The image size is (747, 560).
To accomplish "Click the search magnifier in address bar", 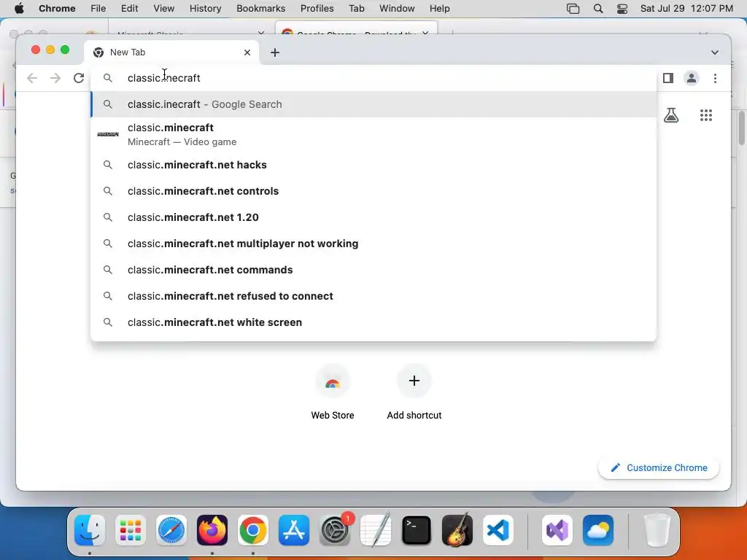I will [x=108, y=78].
